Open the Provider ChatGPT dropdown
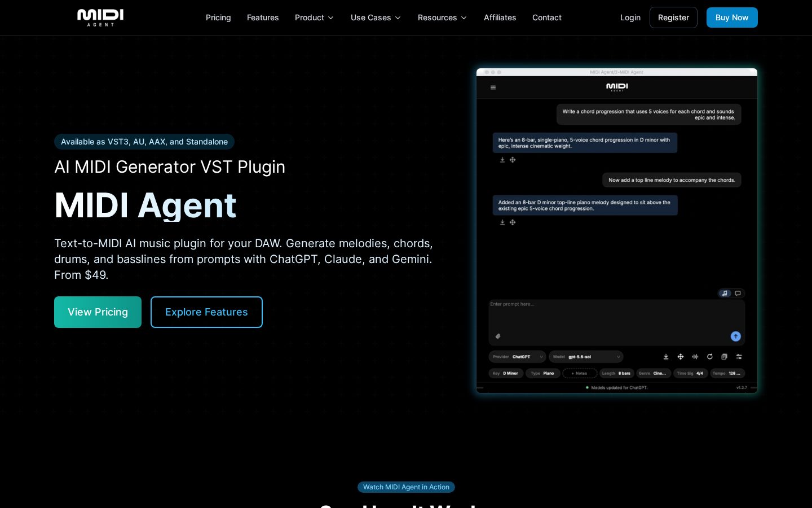The height and width of the screenshot is (508, 812). 517,357
